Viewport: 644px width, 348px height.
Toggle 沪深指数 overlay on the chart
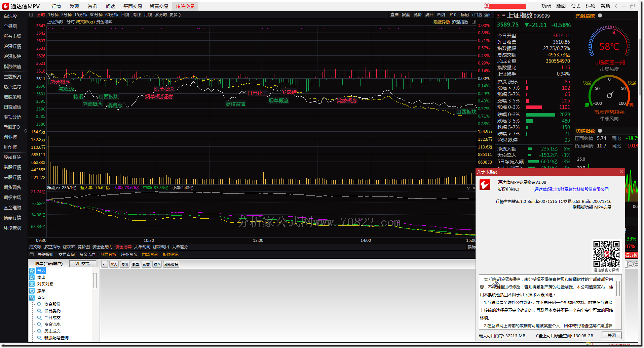tap(460, 22)
